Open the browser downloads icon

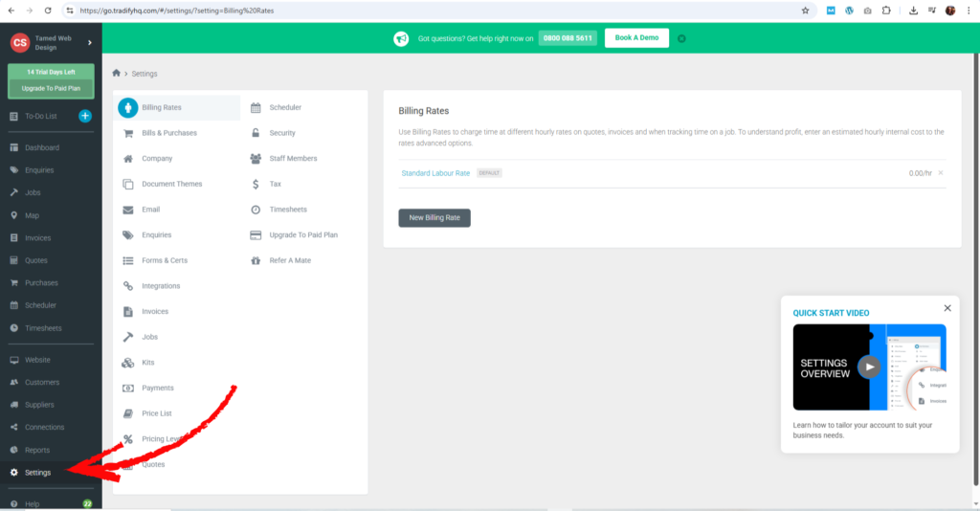pyautogui.click(x=913, y=11)
